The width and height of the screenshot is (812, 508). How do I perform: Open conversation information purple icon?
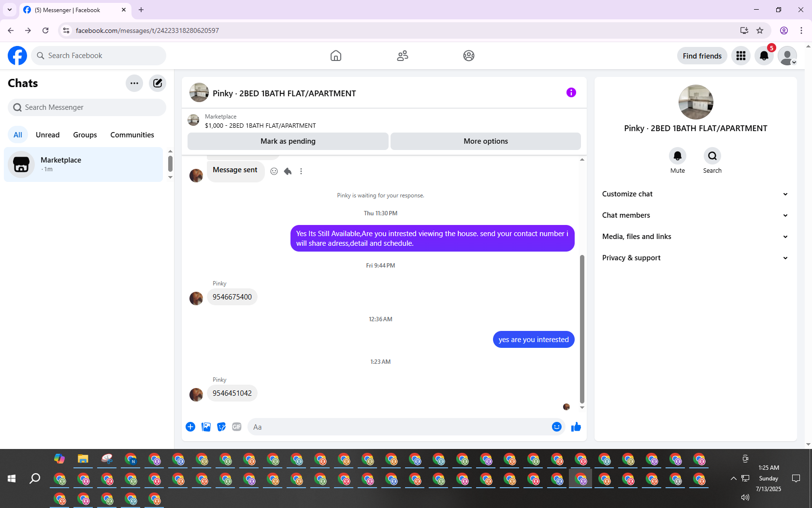click(x=571, y=92)
